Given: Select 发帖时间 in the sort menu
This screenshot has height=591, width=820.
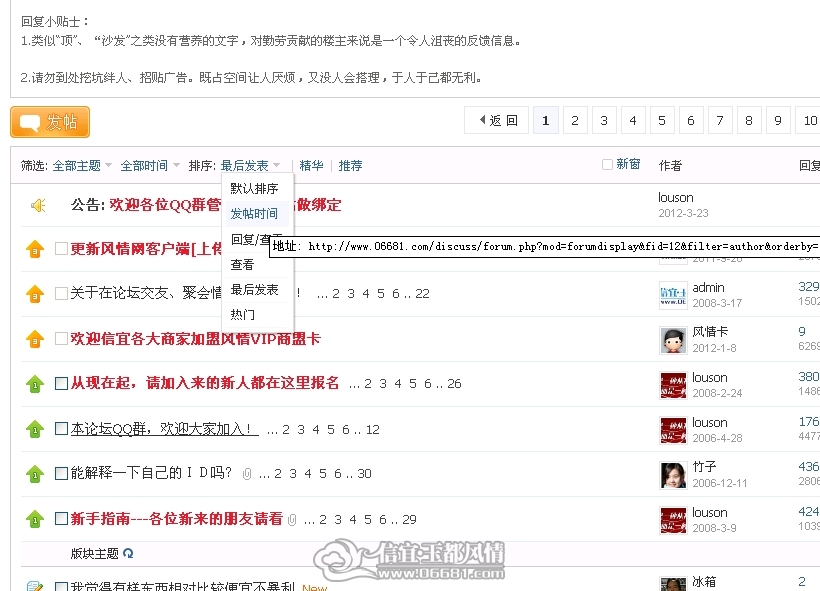Looking at the screenshot, I should click(x=255, y=214).
